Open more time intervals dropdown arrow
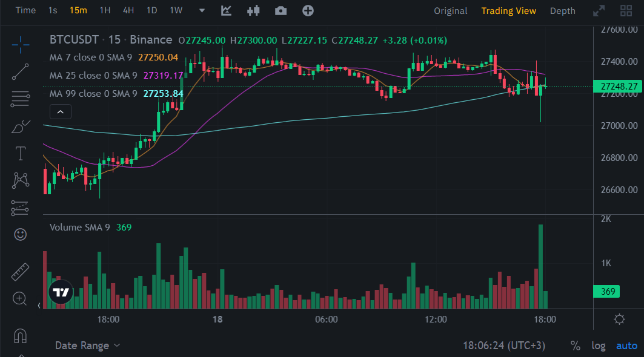This screenshot has height=357, width=644. (x=202, y=11)
